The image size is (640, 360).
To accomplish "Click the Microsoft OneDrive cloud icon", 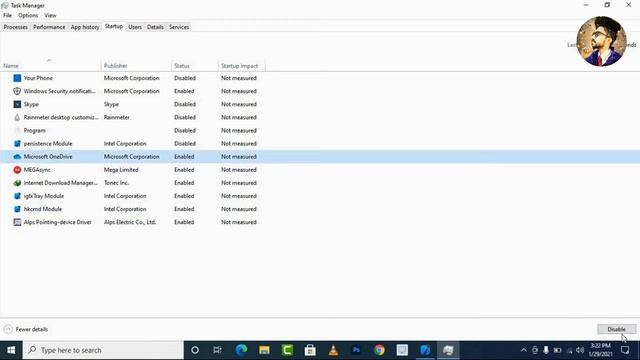I will 17,157.
